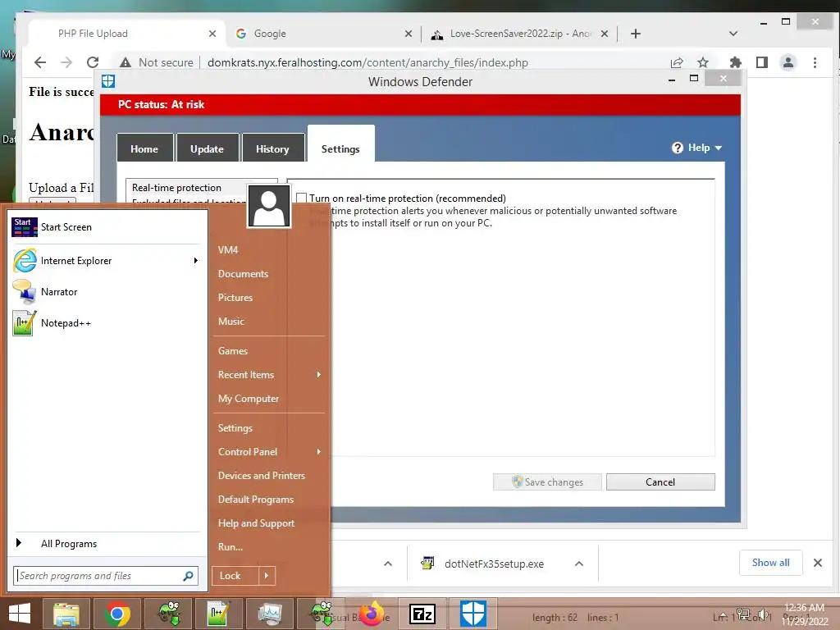840x630 pixels.
Task: Enable real-time protection checkbox
Action: [302, 199]
